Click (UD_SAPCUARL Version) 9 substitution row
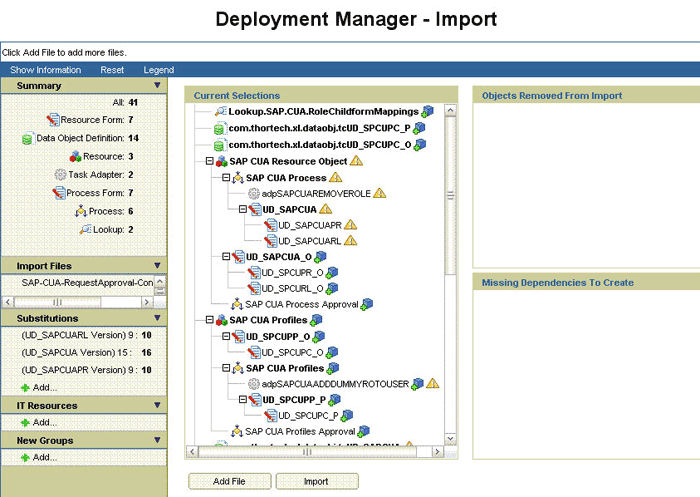 click(86, 335)
